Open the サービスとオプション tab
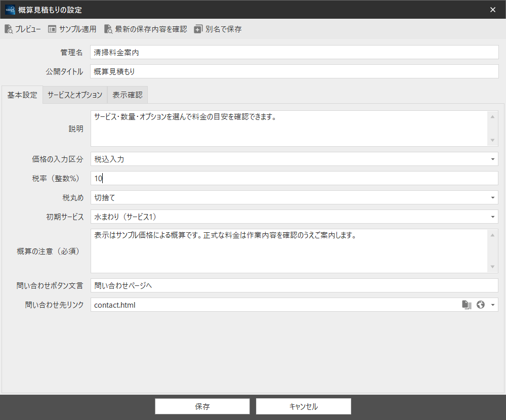The height and width of the screenshot is (420, 506). [75, 95]
